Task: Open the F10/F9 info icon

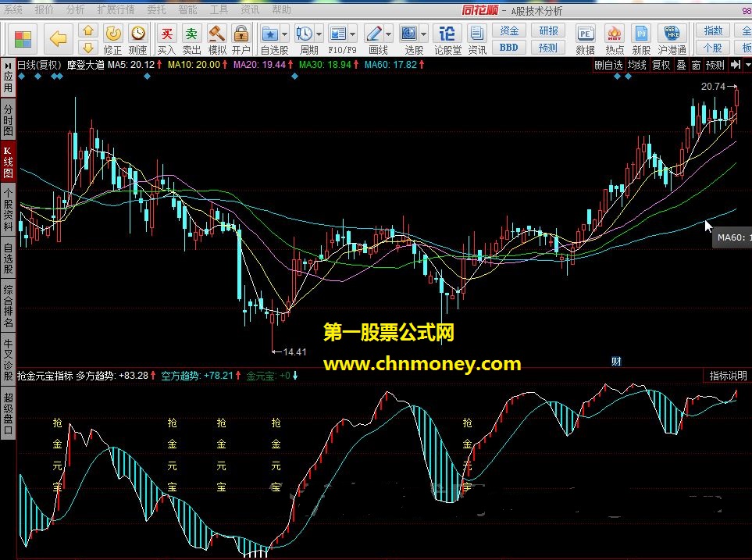Action: [338, 34]
